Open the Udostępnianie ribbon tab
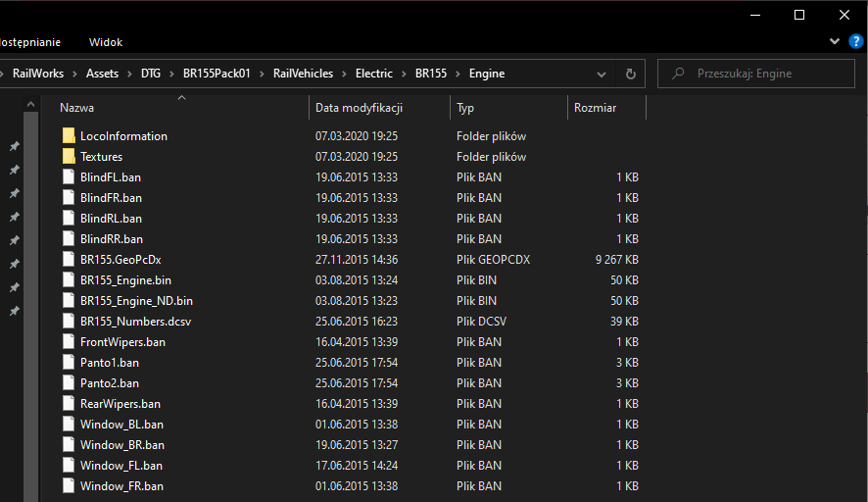868x502 pixels. (x=29, y=42)
